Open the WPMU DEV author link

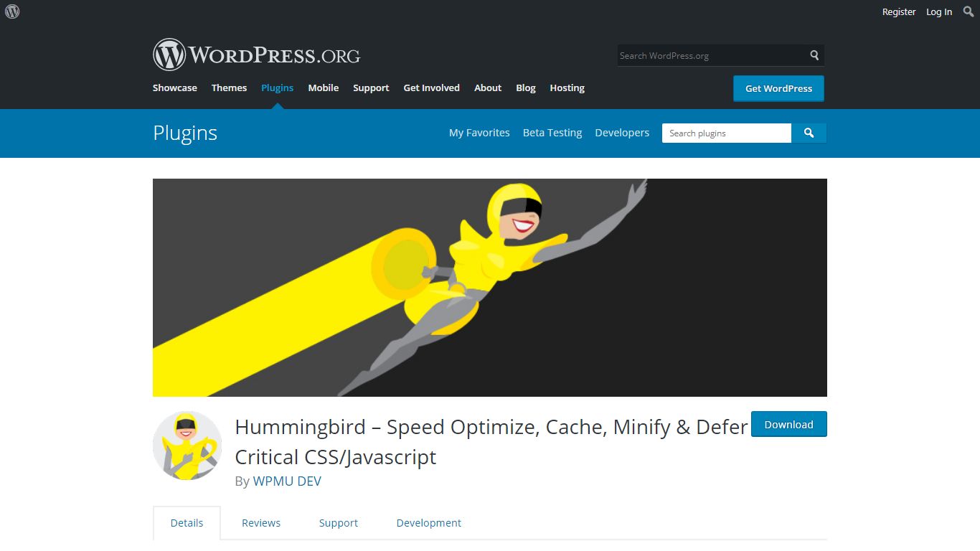pyautogui.click(x=287, y=481)
